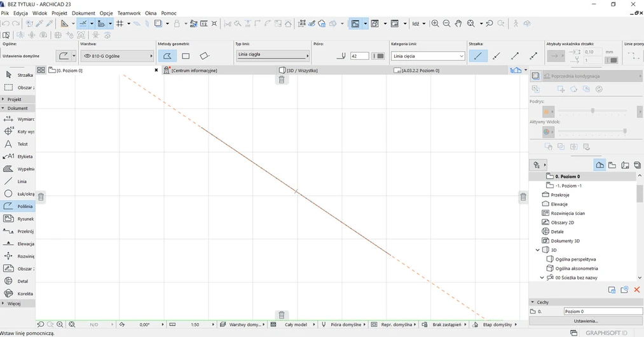Click the grid snap toolbar icon
The width and height of the screenshot is (644, 337).
point(120,24)
